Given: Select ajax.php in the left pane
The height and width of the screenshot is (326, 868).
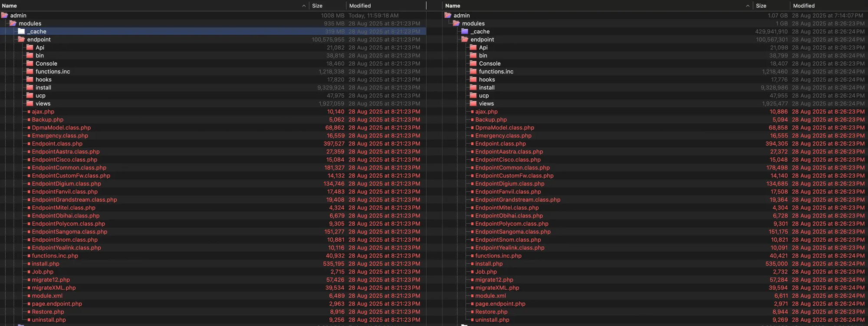Looking at the screenshot, I should [x=43, y=112].
